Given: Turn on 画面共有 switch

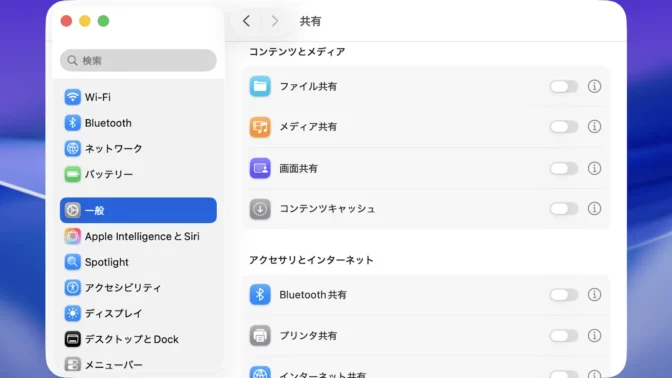Looking at the screenshot, I should click(564, 168).
